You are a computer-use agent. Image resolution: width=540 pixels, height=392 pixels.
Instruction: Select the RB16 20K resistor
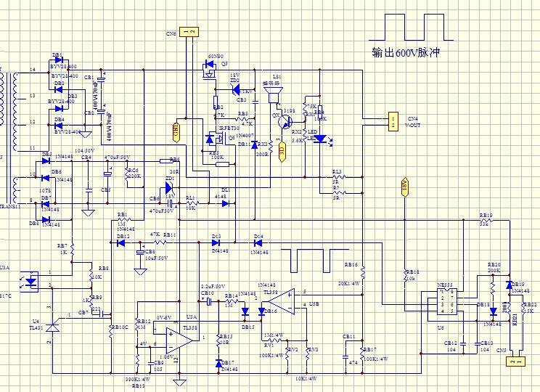[363, 273]
